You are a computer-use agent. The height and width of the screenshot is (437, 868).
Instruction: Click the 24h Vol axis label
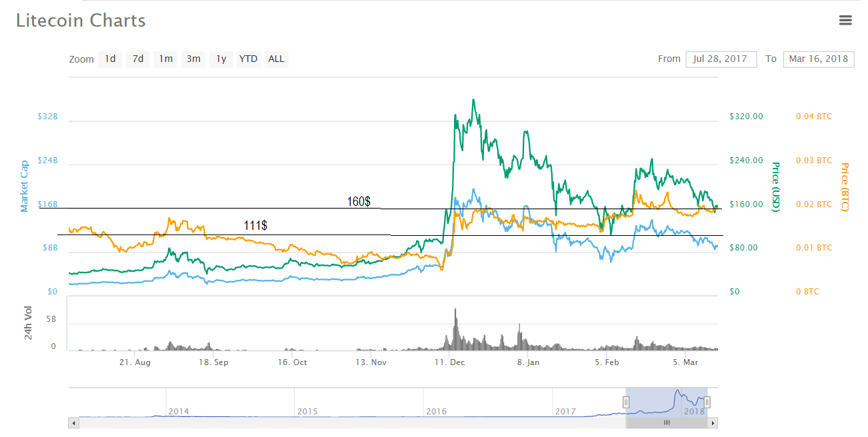point(28,324)
